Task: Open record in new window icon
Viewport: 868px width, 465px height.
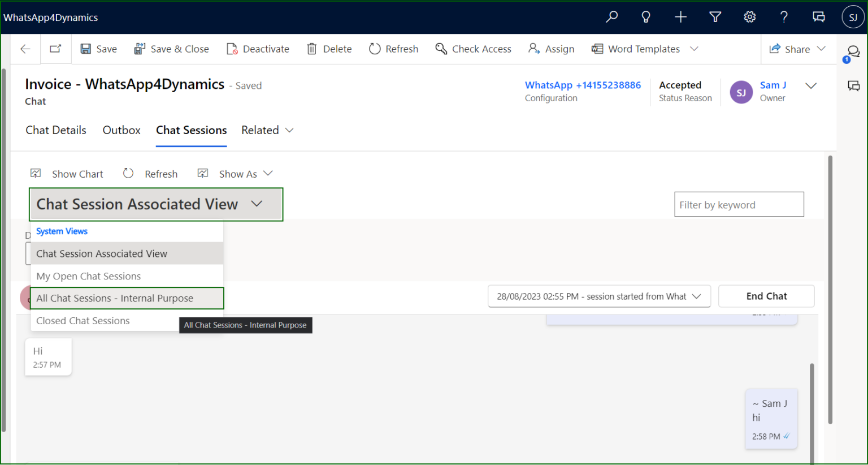Action: 55,49
